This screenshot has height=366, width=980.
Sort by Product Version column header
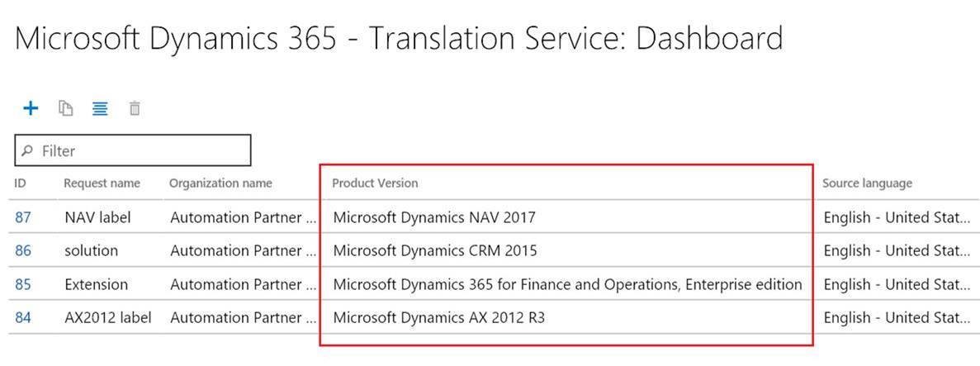point(375,183)
